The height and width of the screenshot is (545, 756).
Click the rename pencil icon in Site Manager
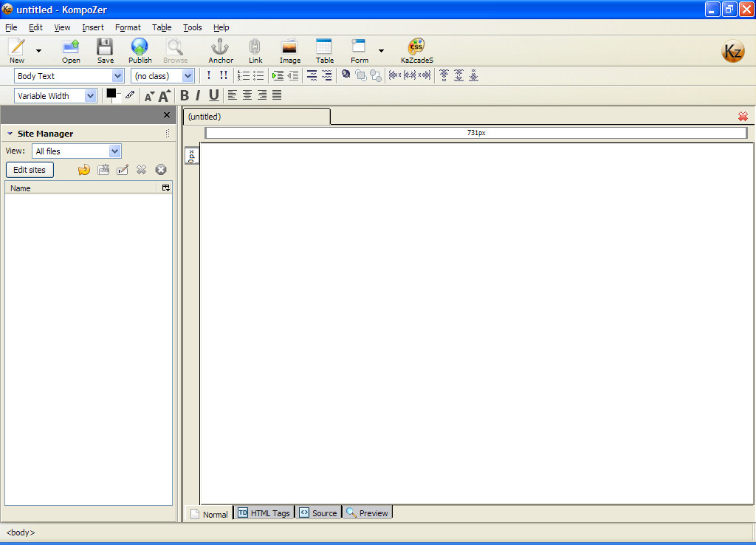pyautogui.click(x=123, y=170)
